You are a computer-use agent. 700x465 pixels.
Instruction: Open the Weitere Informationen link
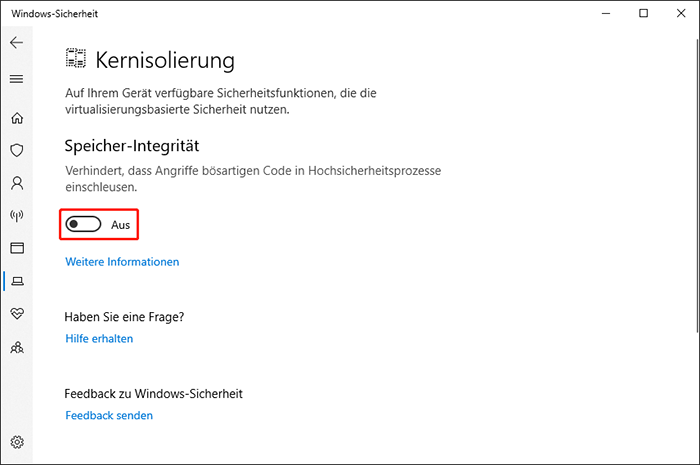122,262
